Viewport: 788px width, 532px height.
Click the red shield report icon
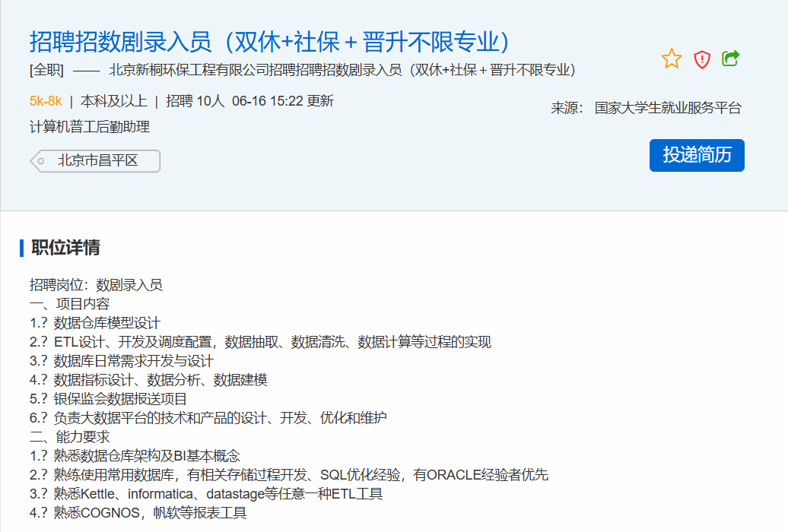click(x=702, y=59)
